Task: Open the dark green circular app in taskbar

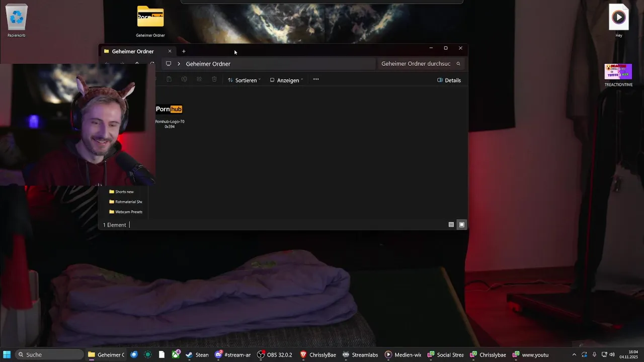Action: pos(147,354)
